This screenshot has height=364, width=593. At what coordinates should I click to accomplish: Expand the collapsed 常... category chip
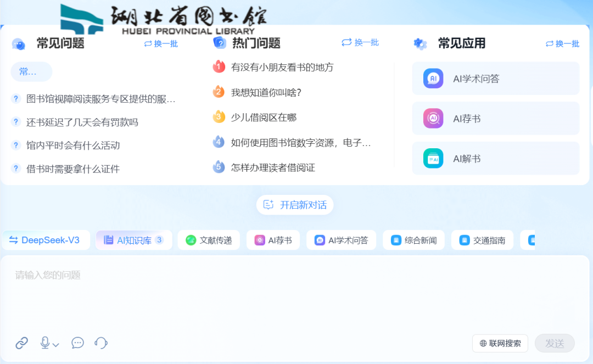point(31,72)
